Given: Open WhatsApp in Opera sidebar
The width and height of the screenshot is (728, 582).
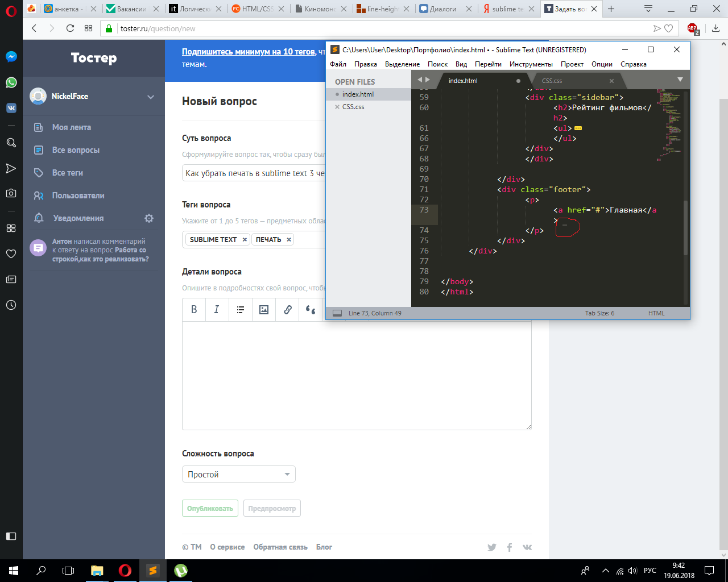Looking at the screenshot, I should (x=11, y=82).
